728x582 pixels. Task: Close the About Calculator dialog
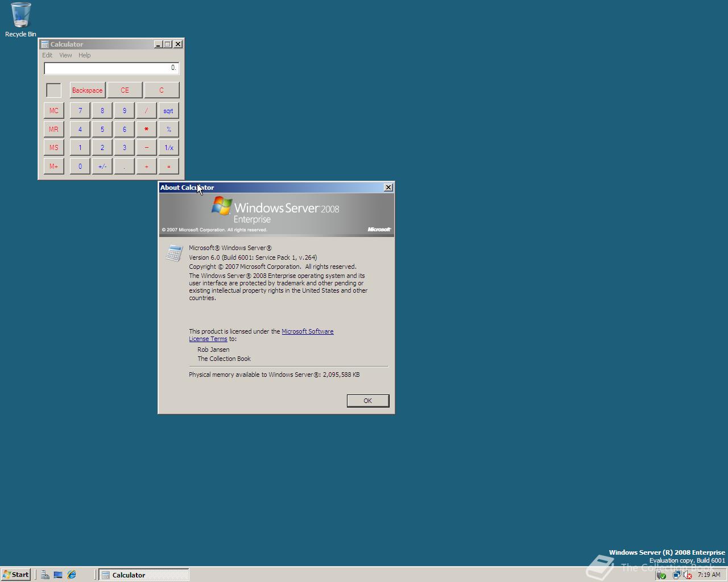point(388,188)
